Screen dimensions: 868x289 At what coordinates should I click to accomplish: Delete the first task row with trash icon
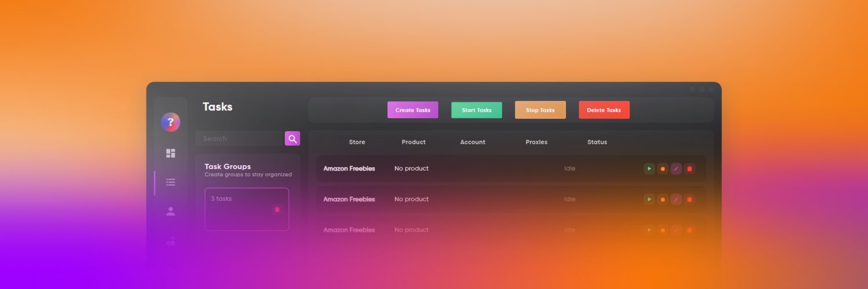coord(689,169)
